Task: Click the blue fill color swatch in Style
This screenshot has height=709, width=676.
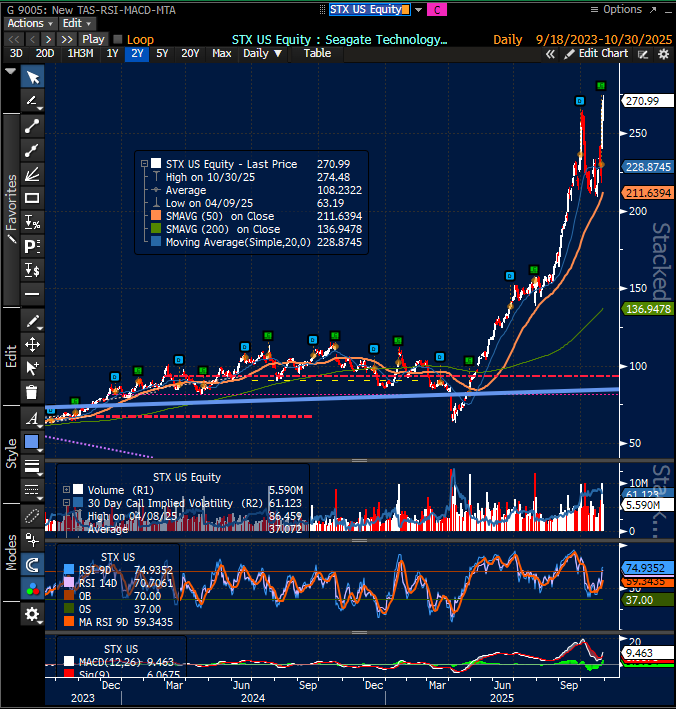Action: (x=32, y=442)
